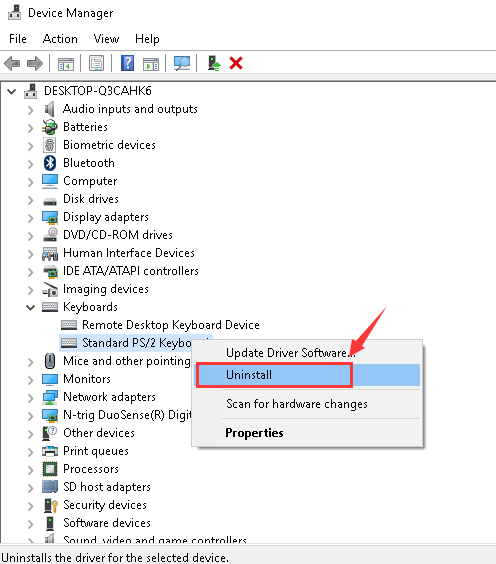Click Scan for hardware changes monitor icon
The width and height of the screenshot is (496, 564).
[182, 63]
